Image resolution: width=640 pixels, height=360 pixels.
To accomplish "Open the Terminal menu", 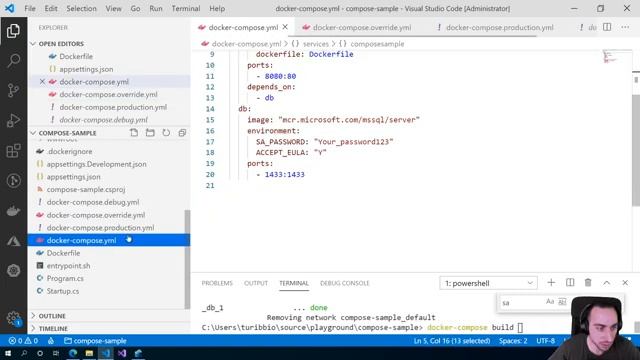I will [x=186, y=8].
